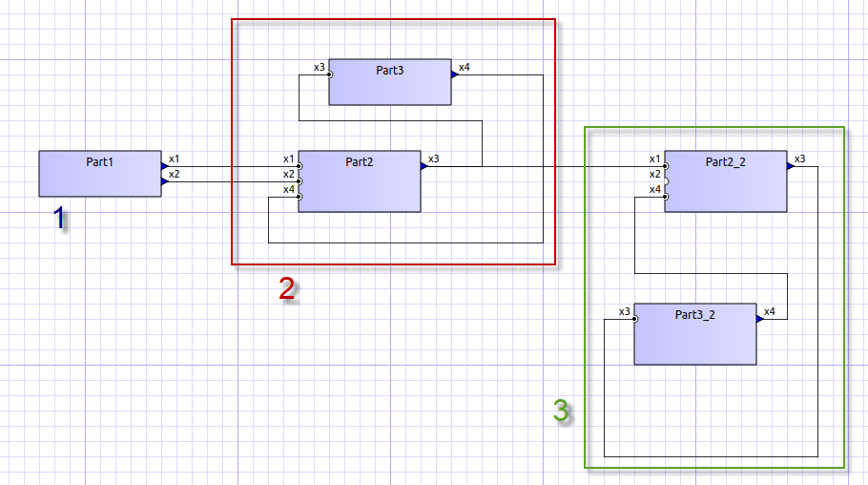This screenshot has height=485, width=868.
Task: Click the Part2_2 title text
Action: (725, 162)
